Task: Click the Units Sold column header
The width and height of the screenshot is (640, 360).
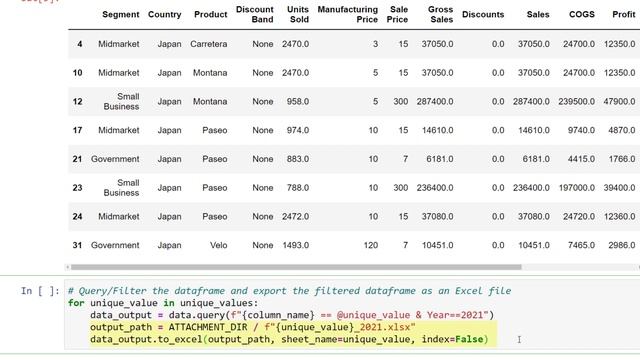Action: tap(298, 14)
